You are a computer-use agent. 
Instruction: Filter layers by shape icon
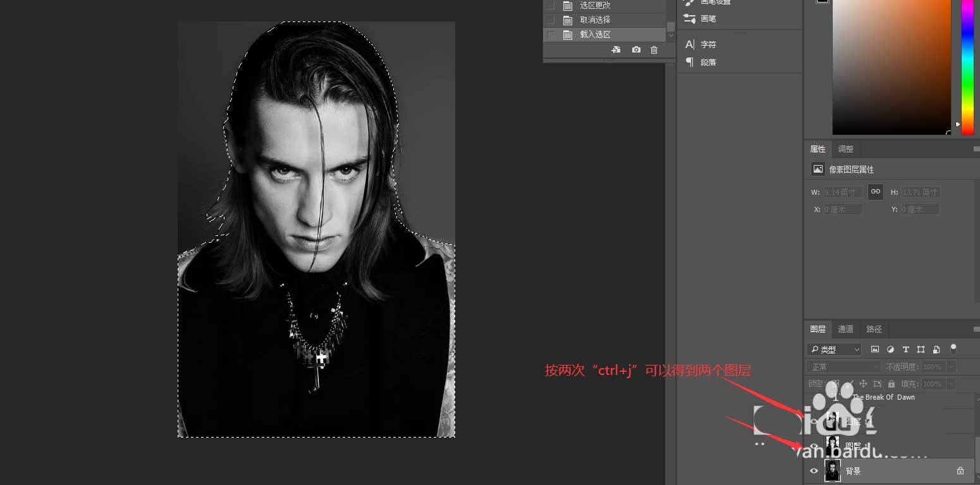[921, 349]
